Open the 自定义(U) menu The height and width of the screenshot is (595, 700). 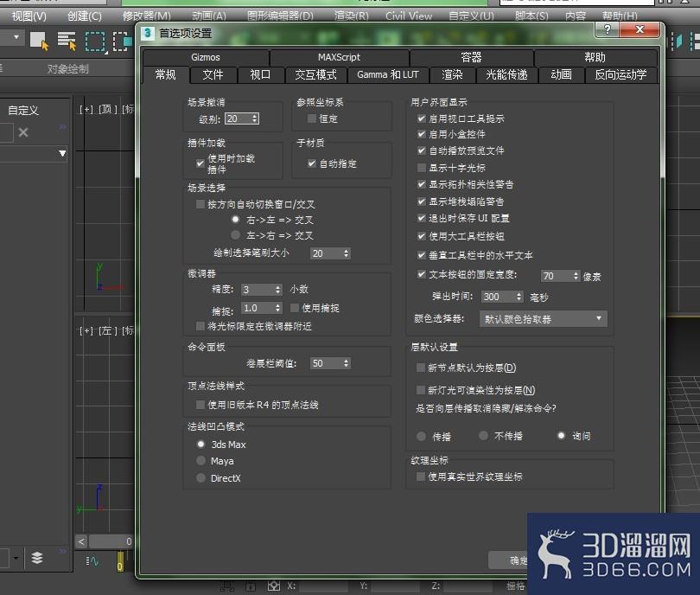tap(471, 16)
